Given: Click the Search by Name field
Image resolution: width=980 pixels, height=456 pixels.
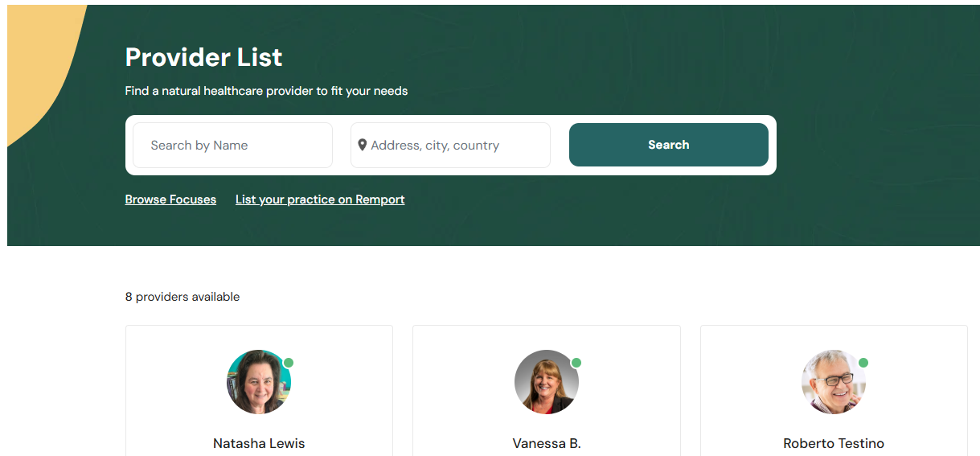Looking at the screenshot, I should [x=233, y=146].
